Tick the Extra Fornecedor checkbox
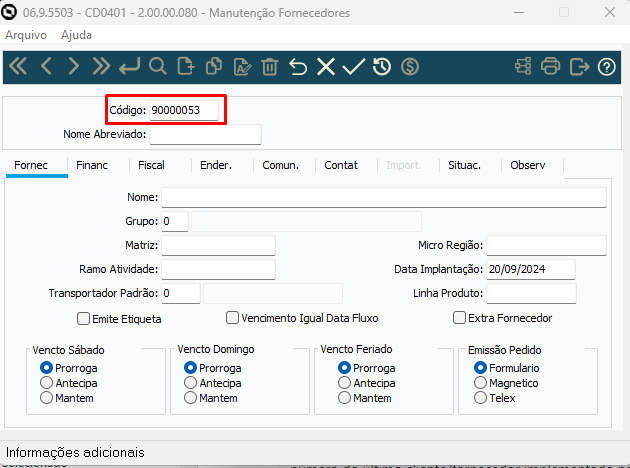The height and width of the screenshot is (468, 630). [x=459, y=318]
